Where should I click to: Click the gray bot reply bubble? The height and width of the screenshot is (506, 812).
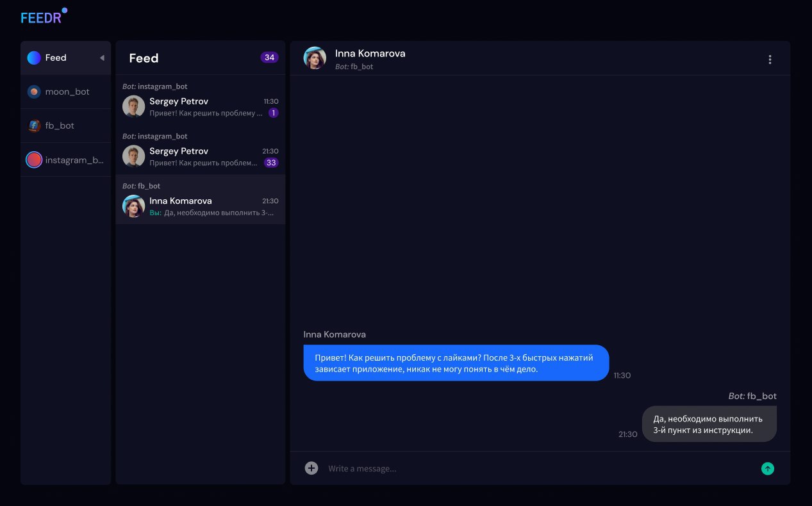pyautogui.click(x=709, y=424)
